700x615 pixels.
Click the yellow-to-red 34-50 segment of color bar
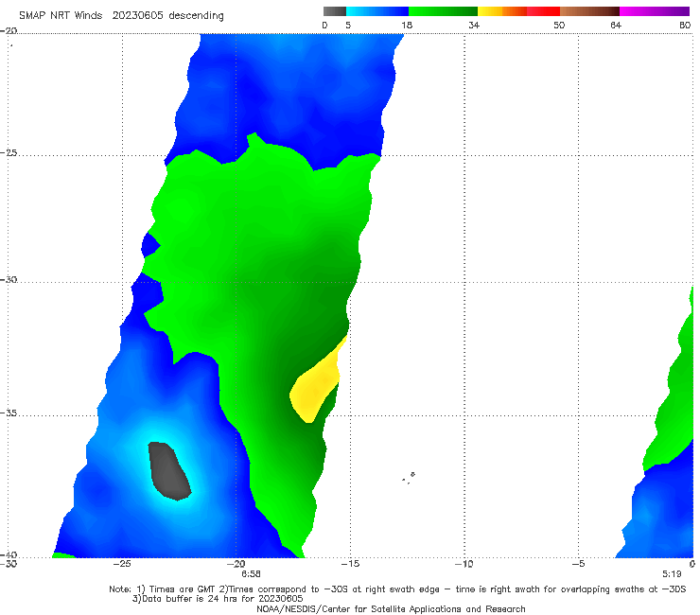[x=518, y=11]
